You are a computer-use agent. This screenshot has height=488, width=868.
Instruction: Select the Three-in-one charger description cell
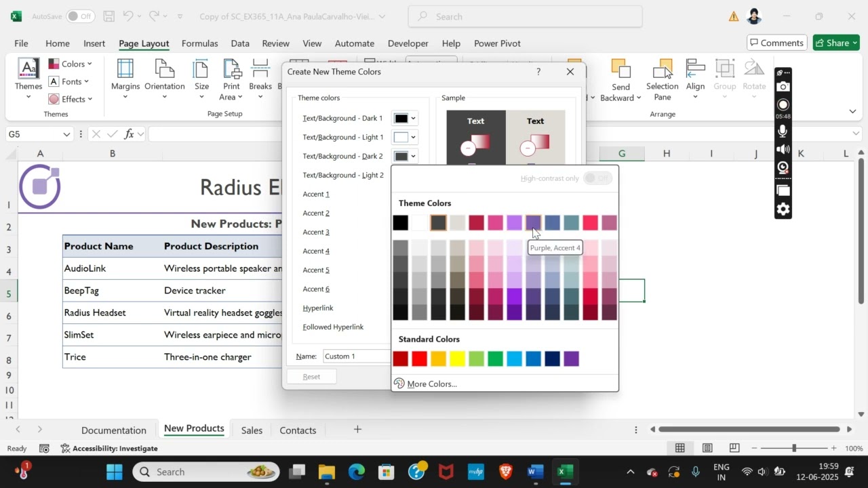pyautogui.click(x=222, y=357)
